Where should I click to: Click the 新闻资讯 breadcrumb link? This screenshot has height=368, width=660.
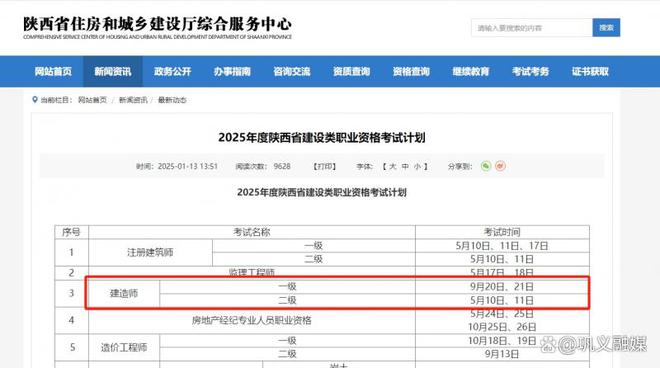[x=133, y=100]
